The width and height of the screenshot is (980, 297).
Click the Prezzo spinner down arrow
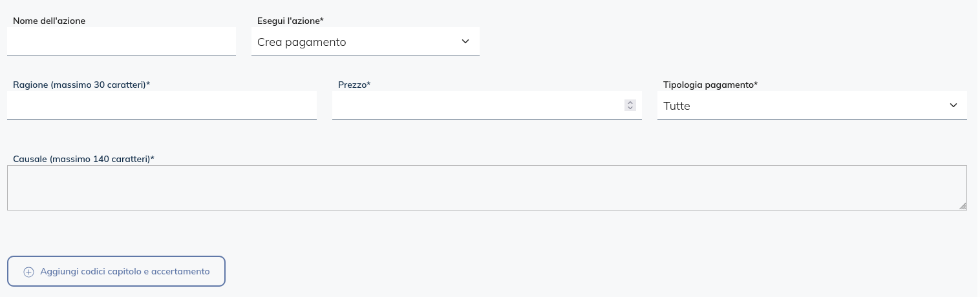630,108
